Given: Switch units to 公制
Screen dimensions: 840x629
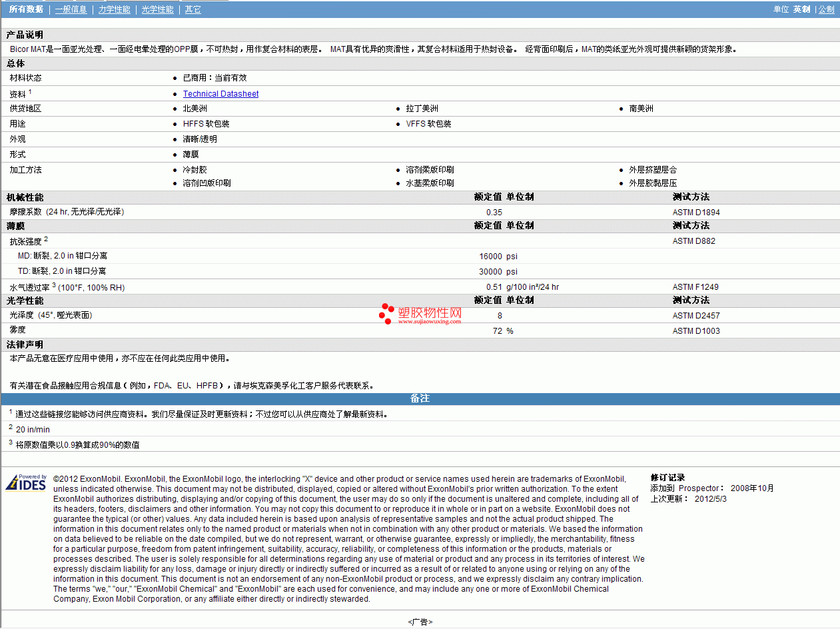Looking at the screenshot, I should click(826, 9).
